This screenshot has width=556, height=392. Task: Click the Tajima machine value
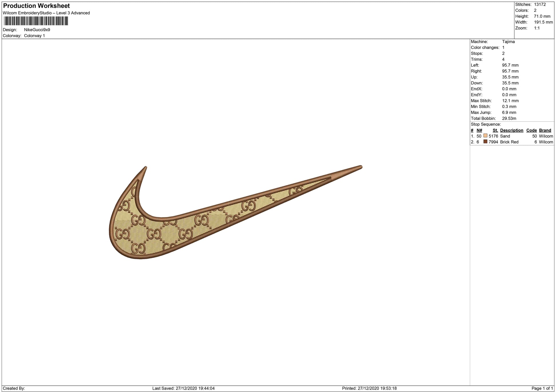click(508, 42)
